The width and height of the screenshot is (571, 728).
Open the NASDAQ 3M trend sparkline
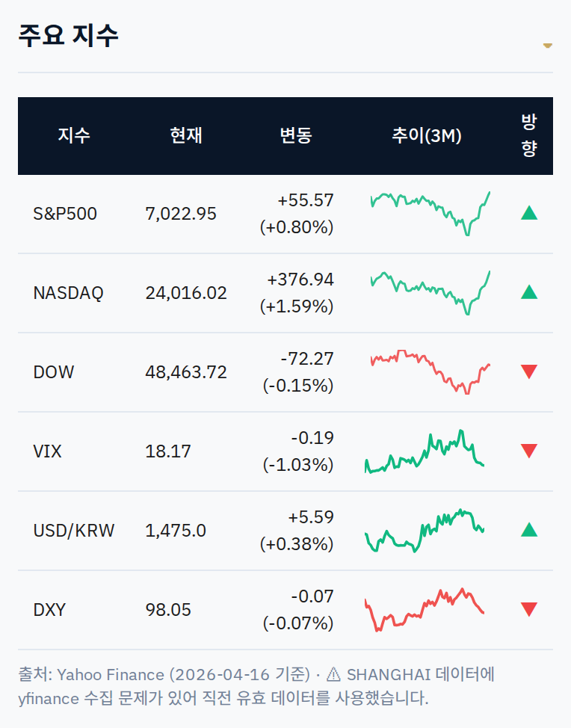tap(430, 292)
